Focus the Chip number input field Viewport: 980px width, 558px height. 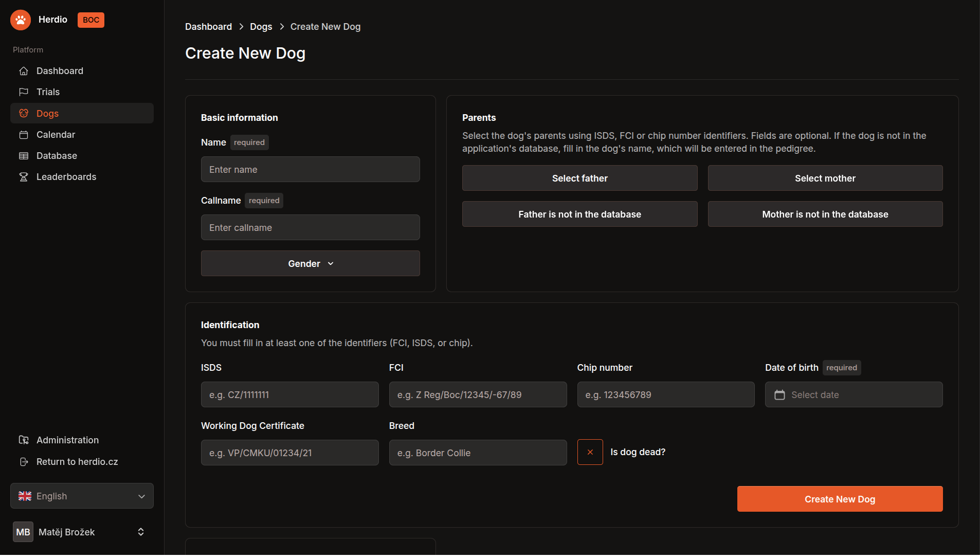(666, 394)
